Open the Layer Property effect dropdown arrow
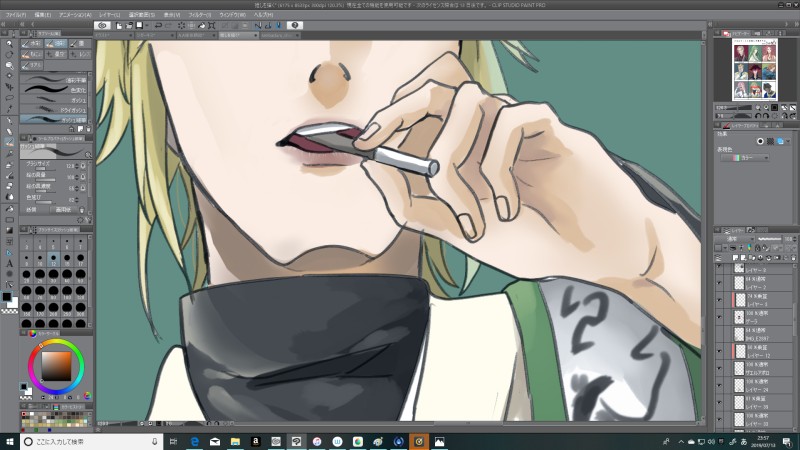The width and height of the screenshot is (800, 450). (789, 141)
